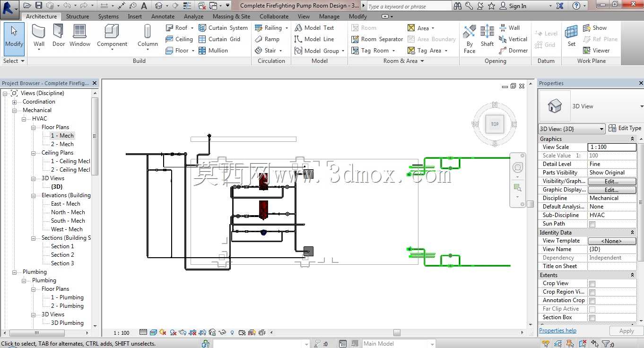The width and height of the screenshot is (644, 348).
Task: Click Edit button for Visibility/Graphics
Action: coord(611,182)
